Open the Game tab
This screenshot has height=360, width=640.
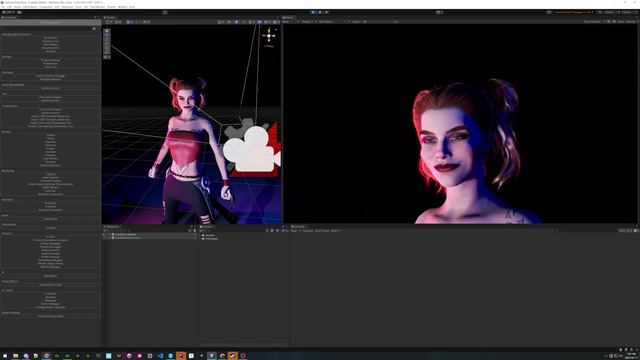[289, 18]
